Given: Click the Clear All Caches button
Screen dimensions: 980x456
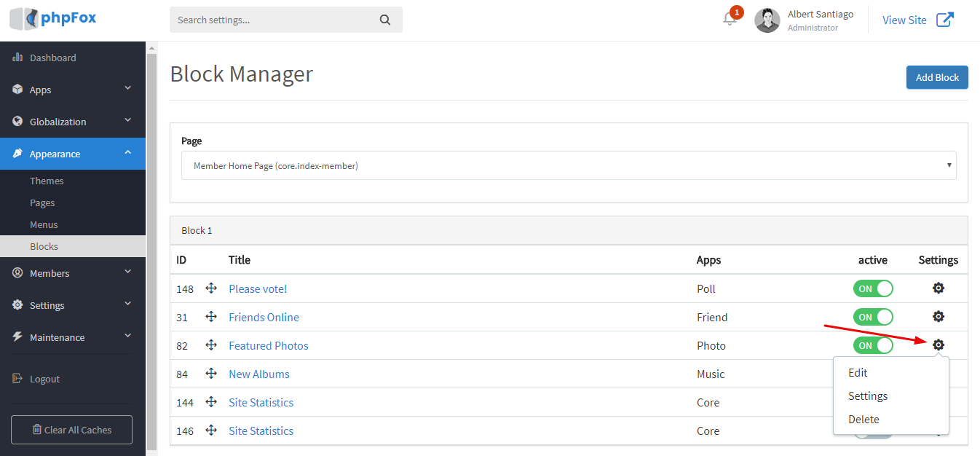Looking at the screenshot, I should click(71, 430).
